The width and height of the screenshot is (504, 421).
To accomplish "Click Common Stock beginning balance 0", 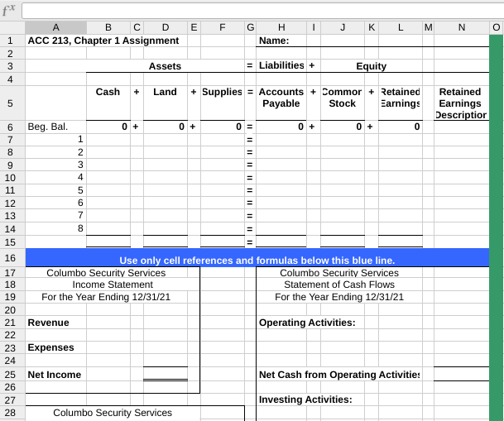I will [x=343, y=127].
